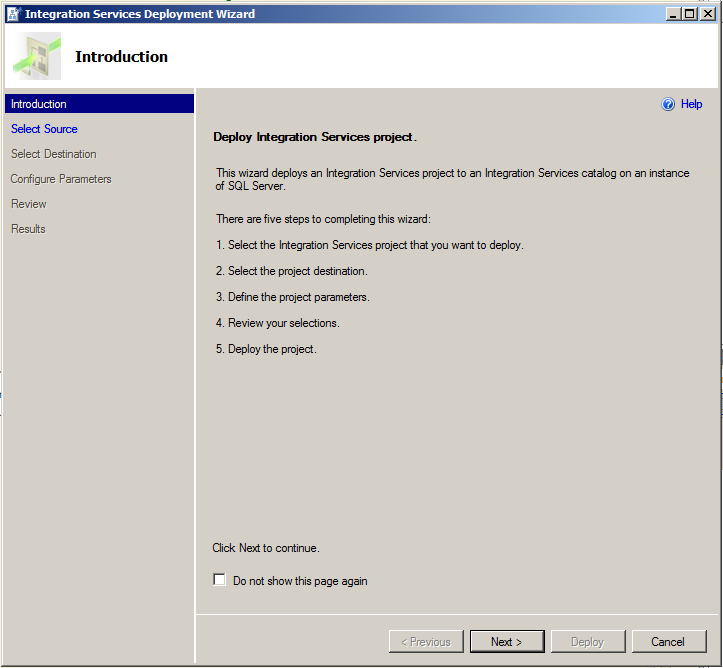The width and height of the screenshot is (723, 668).
Task: Click the wizard title bar icon
Action: (13, 14)
